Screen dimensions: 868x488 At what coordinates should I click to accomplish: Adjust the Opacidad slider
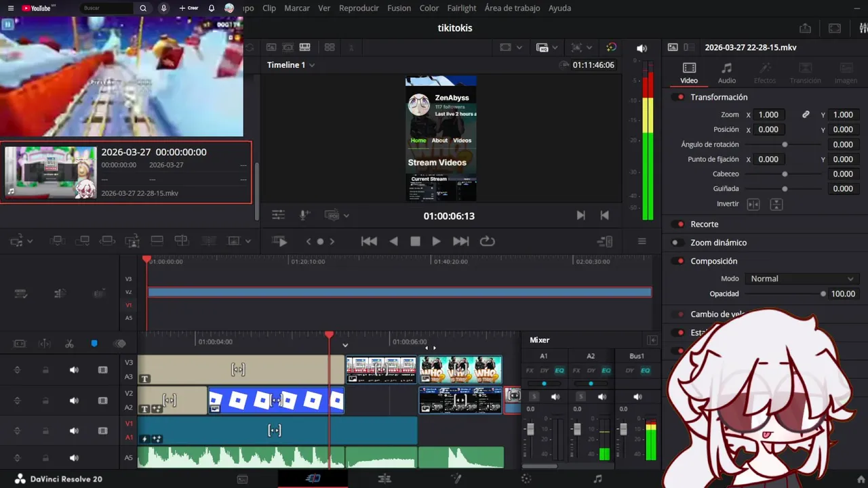(785, 294)
